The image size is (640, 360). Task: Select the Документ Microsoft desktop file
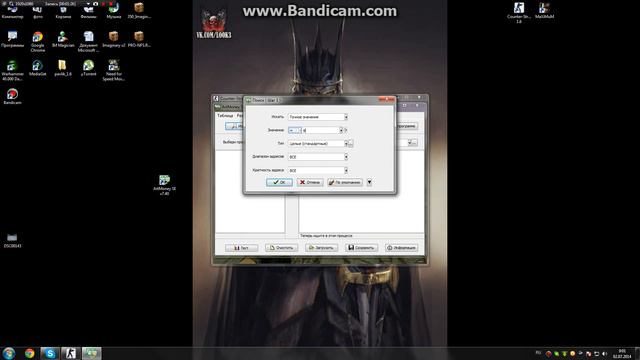[x=88, y=42]
